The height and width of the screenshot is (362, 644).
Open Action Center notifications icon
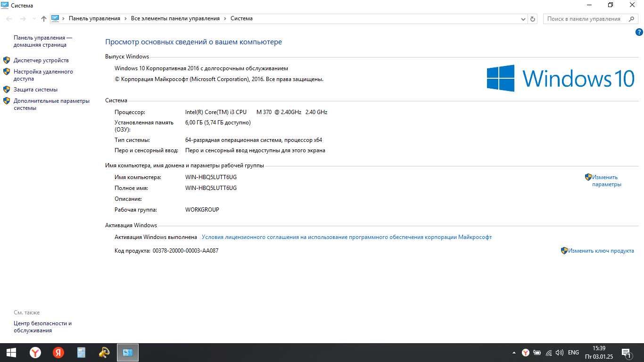coord(627,353)
